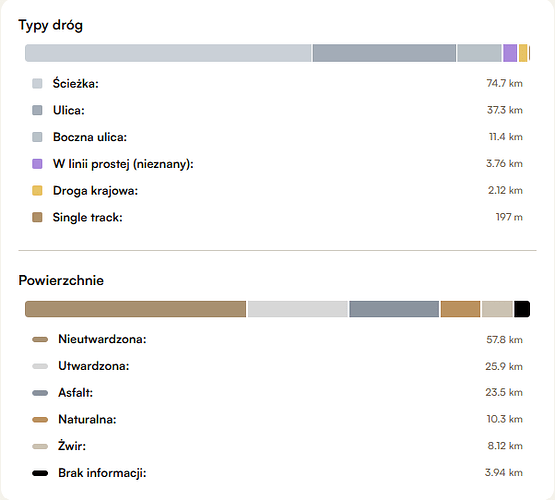Screen dimensions: 555x500
Task: Click the Asfalt legend pill icon
Action: click(40, 393)
